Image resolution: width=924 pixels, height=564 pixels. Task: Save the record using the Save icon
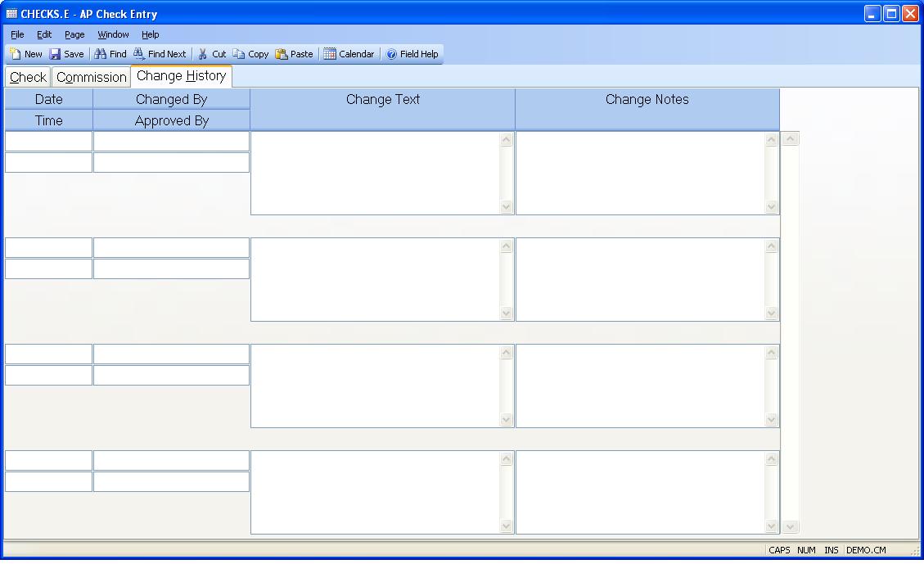56,54
